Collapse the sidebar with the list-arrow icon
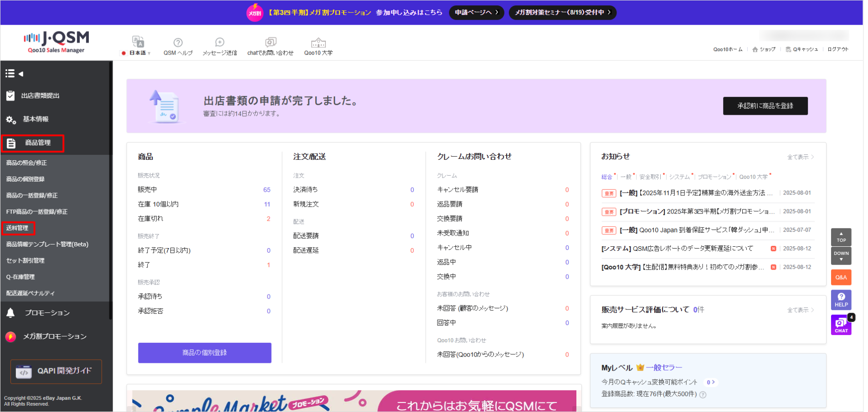 (x=14, y=73)
